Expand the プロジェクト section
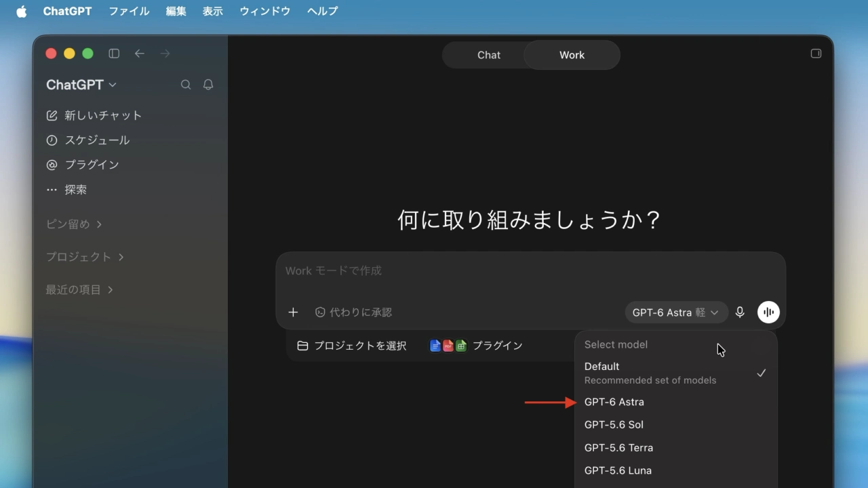 pyautogui.click(x=85, y=257)
